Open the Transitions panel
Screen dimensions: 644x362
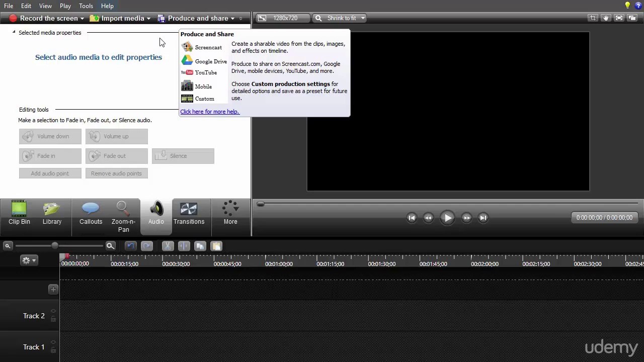189,213
